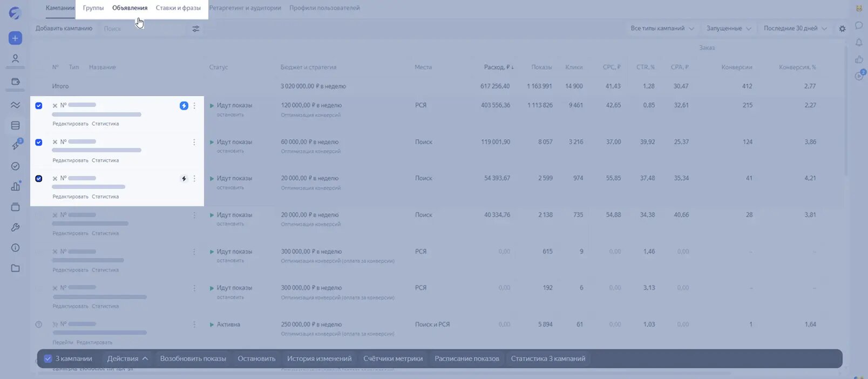Open the info circle sidebar icon
This screenshot has width=868, height=379.
pyautogui.click(x=15, y=248)
